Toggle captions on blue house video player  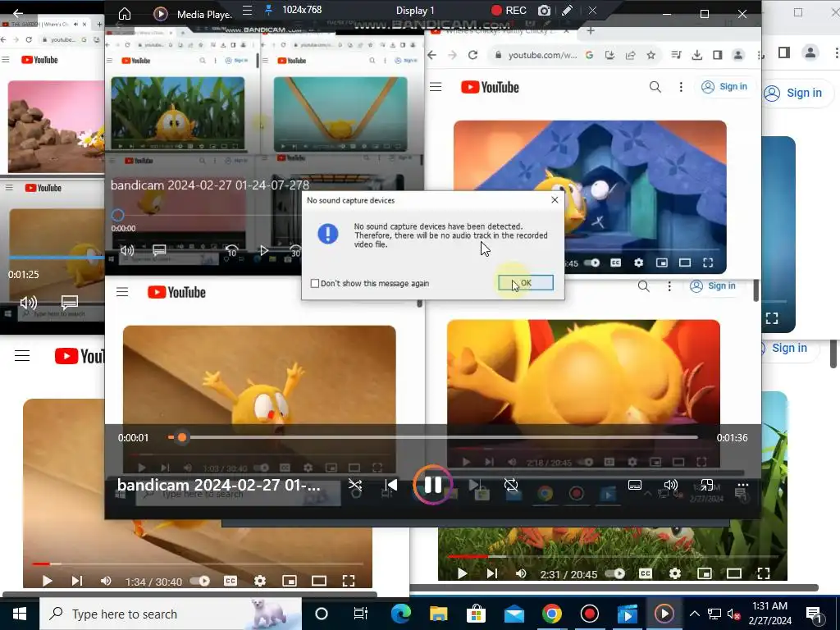[x=615, y=262]
